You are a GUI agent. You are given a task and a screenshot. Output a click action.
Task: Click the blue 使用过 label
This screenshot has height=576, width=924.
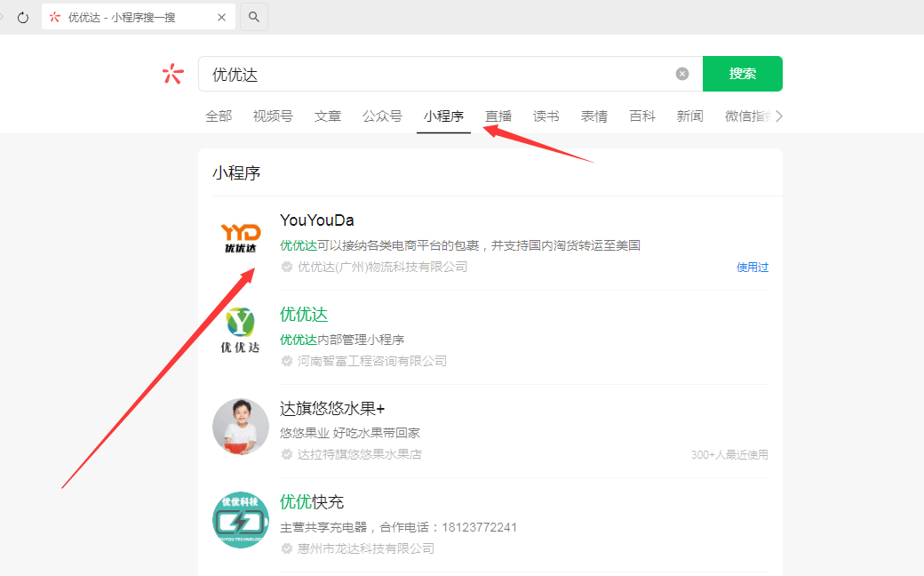tap(753, 267)
